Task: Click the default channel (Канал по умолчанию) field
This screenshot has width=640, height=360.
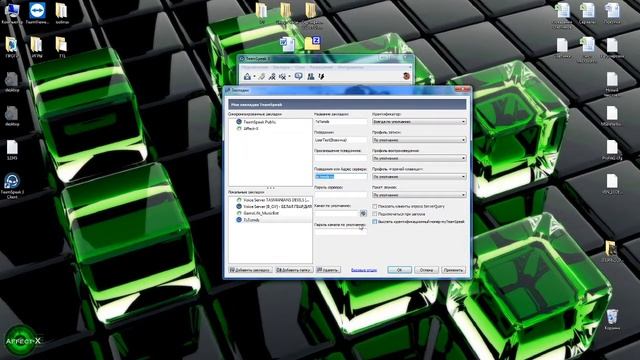Action: 336,213
